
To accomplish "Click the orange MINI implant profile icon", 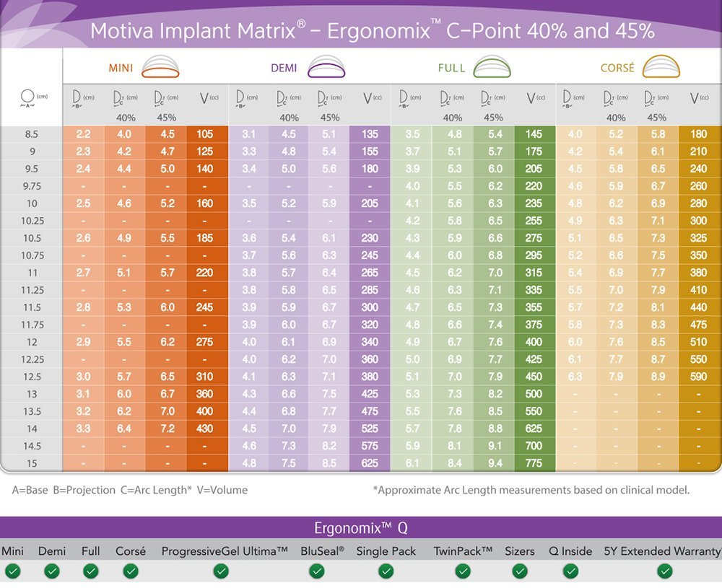I will point(160,68).
